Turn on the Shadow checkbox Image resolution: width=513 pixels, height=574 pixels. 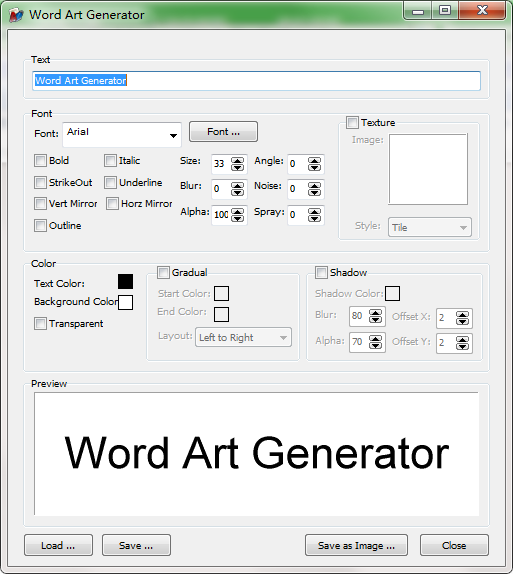[321, 272]
